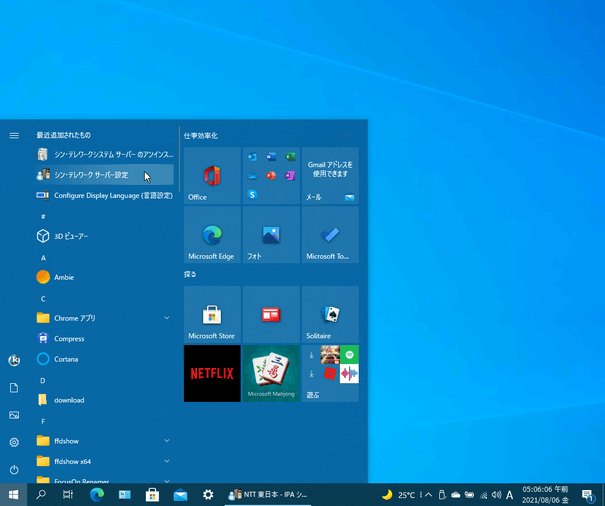Click the Spotify icon in 遊ぶ tile
The width and height of the screenshot is (605, 506).
(350, 355)
